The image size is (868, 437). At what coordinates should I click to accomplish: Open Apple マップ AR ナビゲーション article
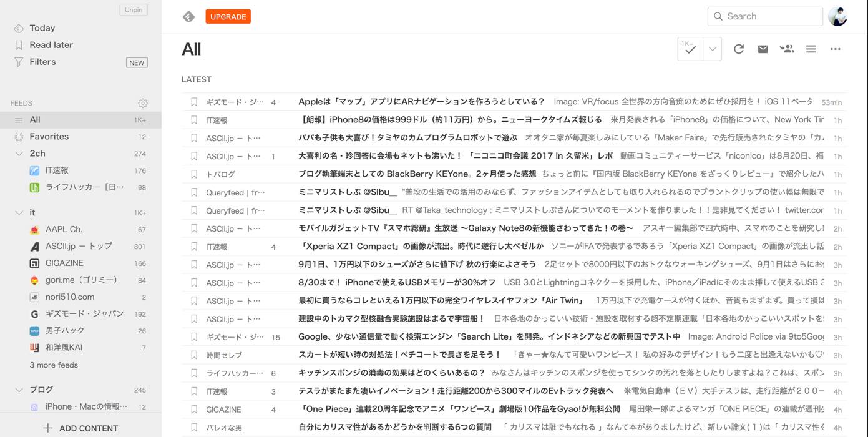[421, 102]
